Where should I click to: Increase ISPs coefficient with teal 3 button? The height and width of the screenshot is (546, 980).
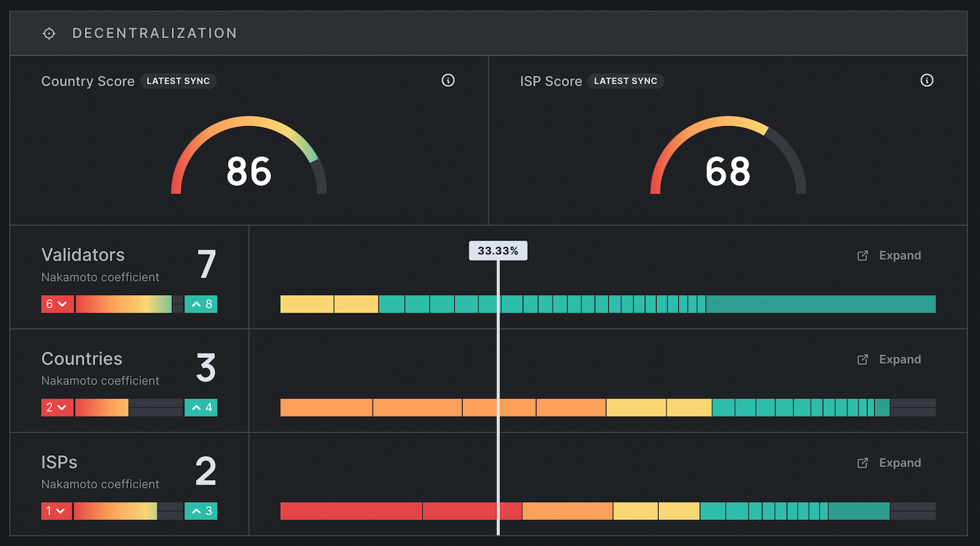[x=201, y=511]
